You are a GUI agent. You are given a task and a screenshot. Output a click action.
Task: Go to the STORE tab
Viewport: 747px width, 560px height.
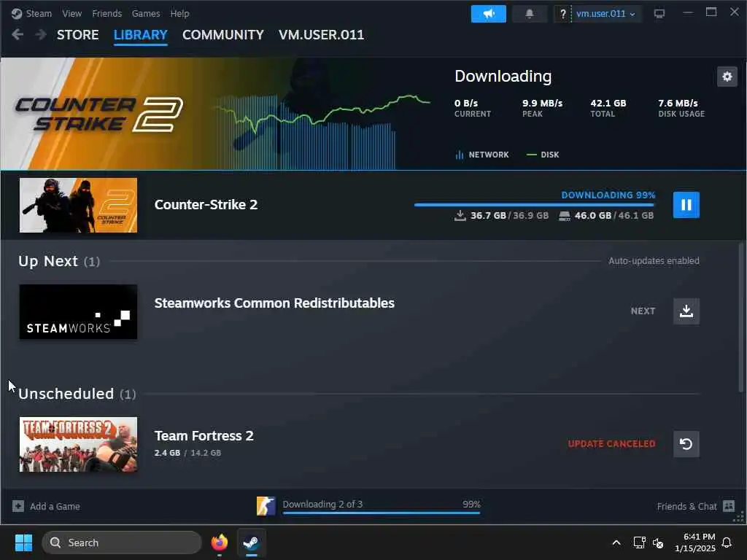tap(77, 35)
